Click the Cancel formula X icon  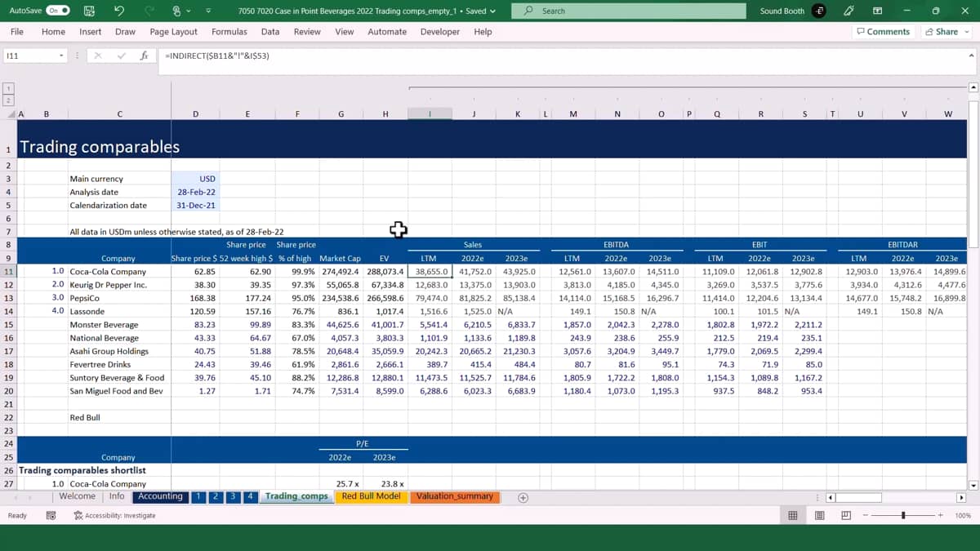point(98,56)
